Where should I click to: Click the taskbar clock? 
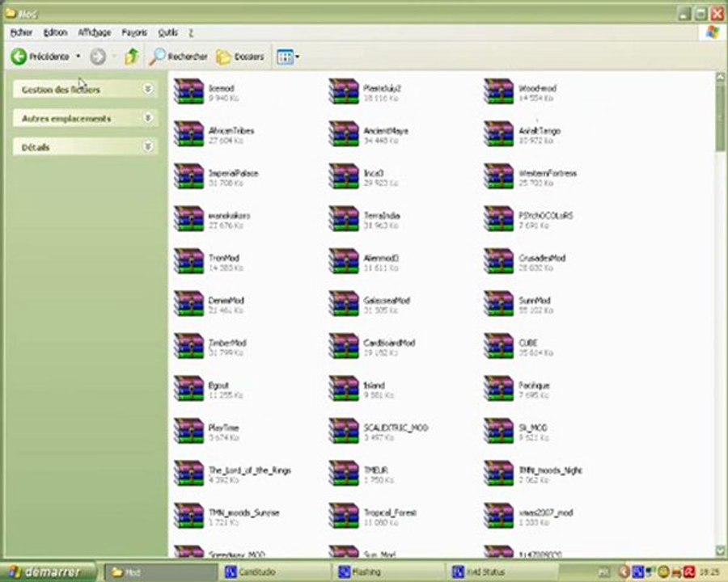tap(709, 571)
